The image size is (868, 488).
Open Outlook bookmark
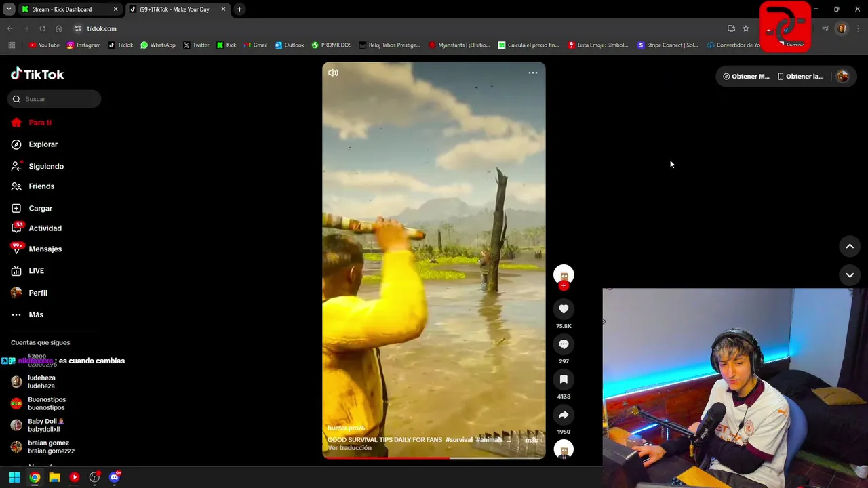(290, 45)
